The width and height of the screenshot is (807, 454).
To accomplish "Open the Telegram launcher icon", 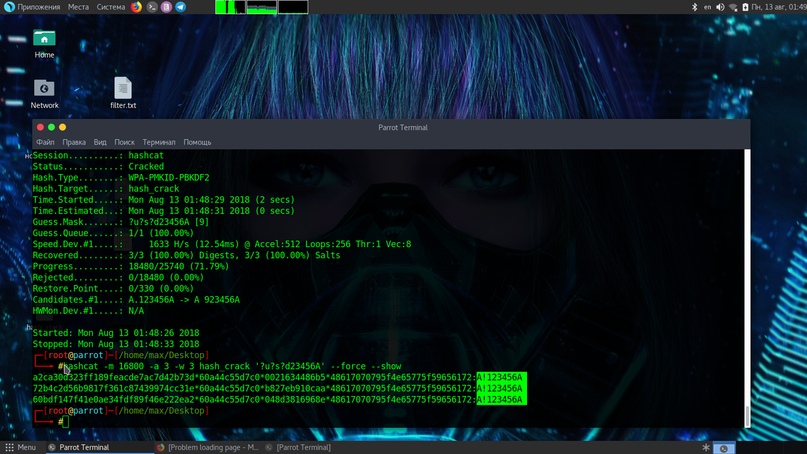I will coord(181,7).
